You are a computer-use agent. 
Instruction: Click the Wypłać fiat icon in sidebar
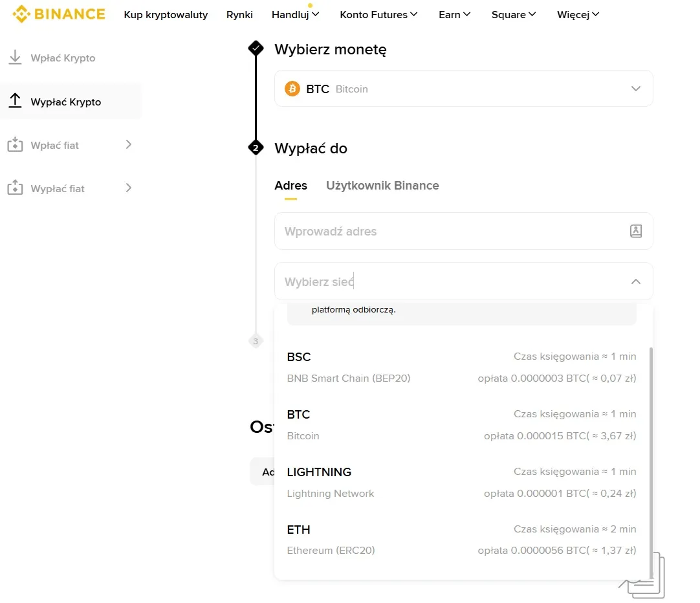coord(15,188)
